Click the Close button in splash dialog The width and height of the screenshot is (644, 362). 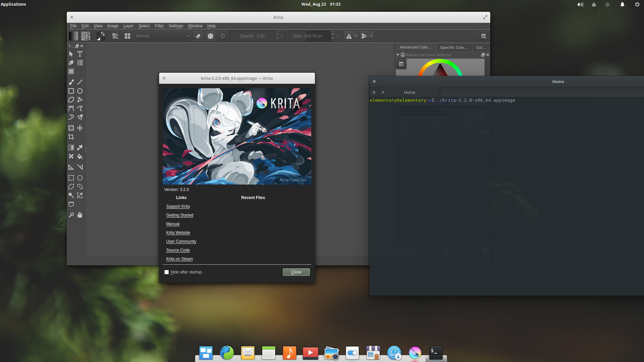296,272
